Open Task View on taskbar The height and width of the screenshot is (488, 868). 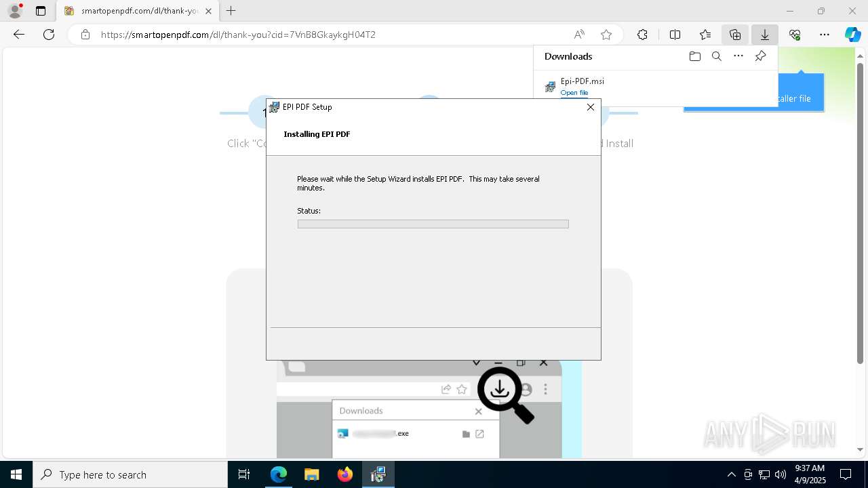244,474
